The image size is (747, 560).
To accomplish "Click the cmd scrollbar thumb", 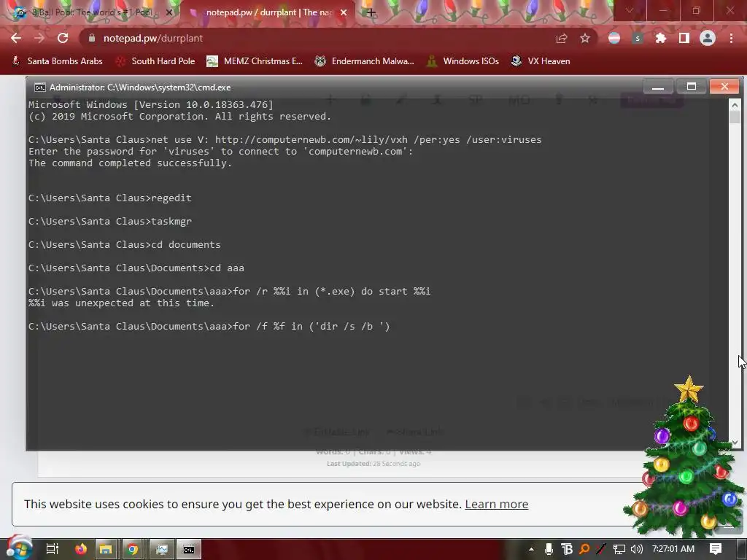I will point(735,117).
